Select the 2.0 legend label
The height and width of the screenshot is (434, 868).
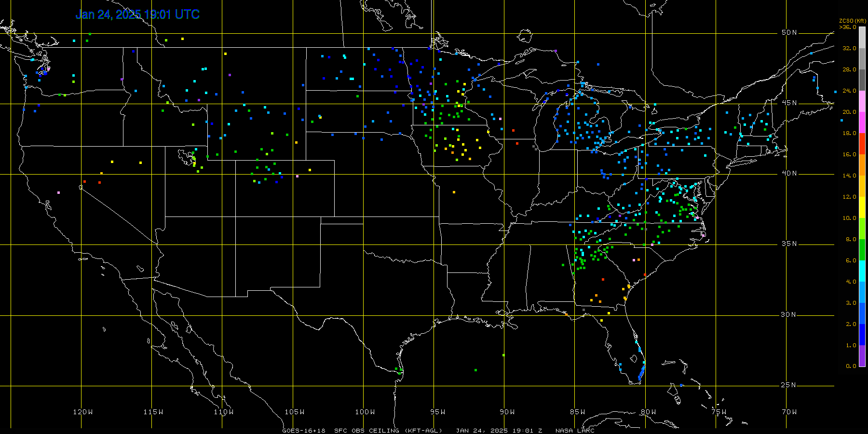[851, 324]
